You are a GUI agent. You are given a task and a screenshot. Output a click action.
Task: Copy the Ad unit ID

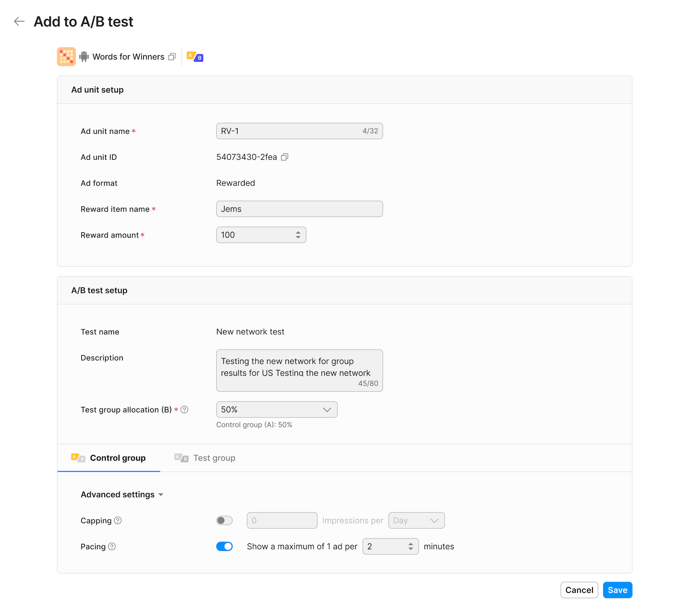pyautogui.click(x=285, y=157)
